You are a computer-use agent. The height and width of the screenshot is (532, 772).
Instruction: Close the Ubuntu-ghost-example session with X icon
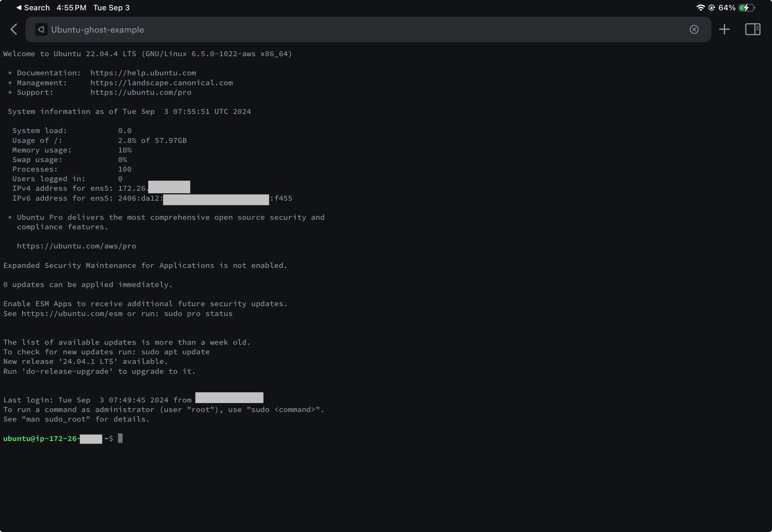[694, 29]
